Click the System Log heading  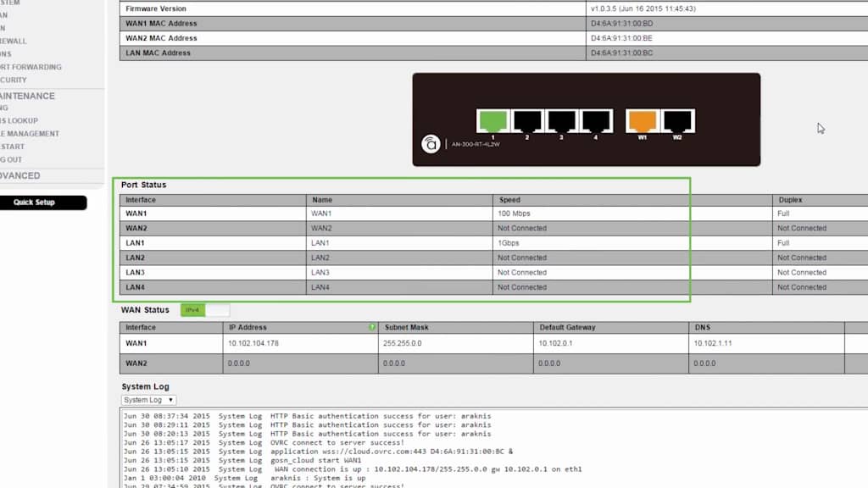[145, 386]
